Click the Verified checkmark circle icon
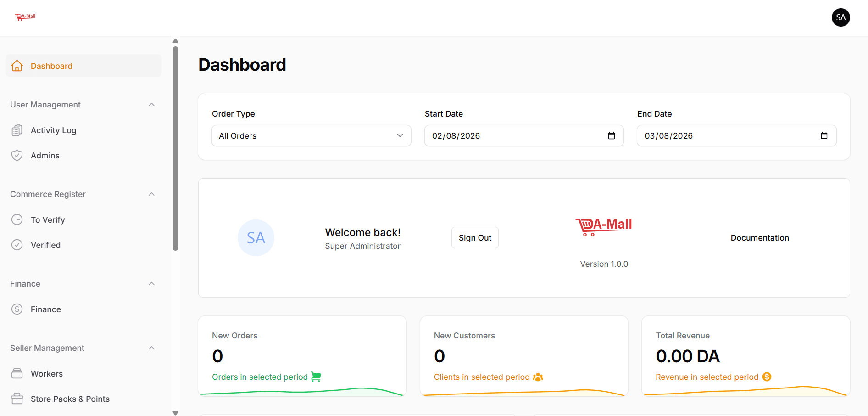 pyautogui.click(x=17, y=245)
